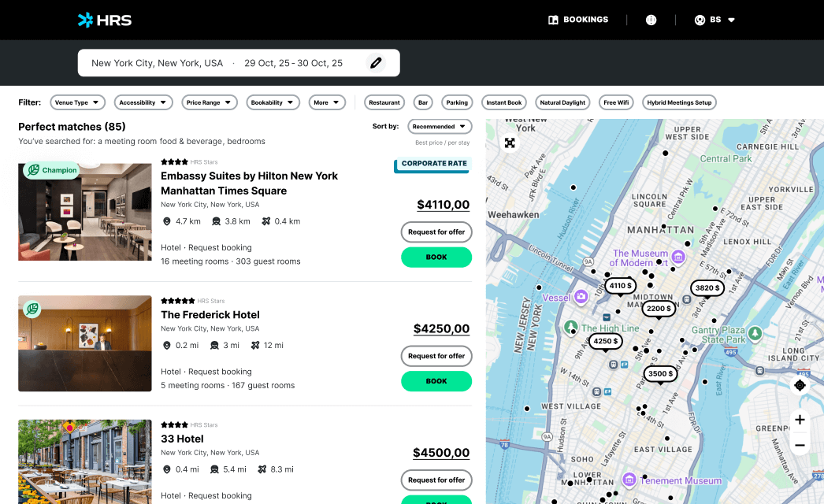Open the BS user account menu
Viewport: 824px width, 504px height.
715,20
